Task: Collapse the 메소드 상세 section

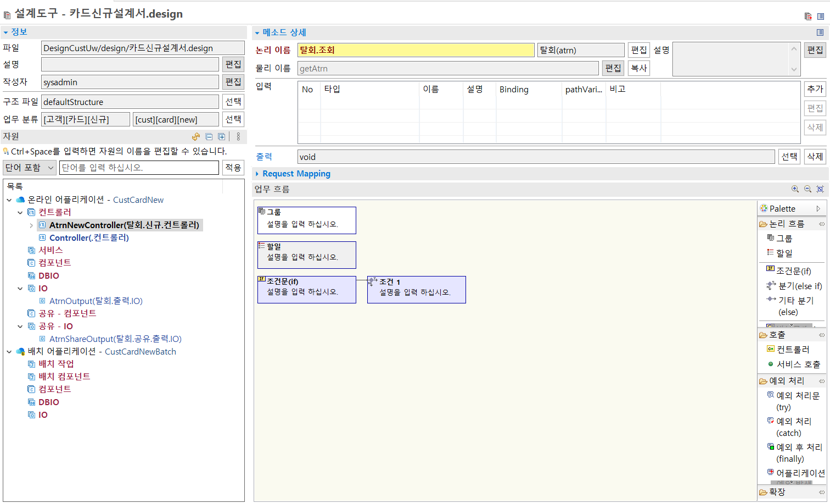Action: point(257,33)
